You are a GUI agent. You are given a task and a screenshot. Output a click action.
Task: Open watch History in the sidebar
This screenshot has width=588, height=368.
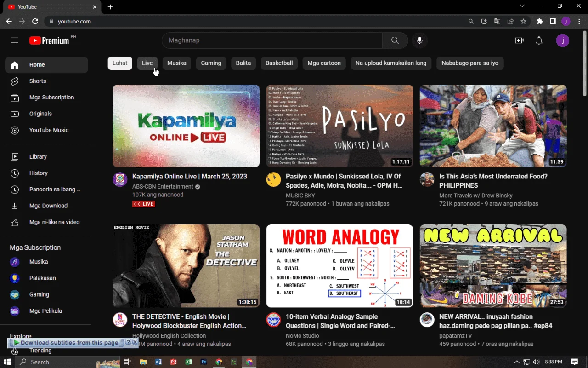click(x=46, y=173)
